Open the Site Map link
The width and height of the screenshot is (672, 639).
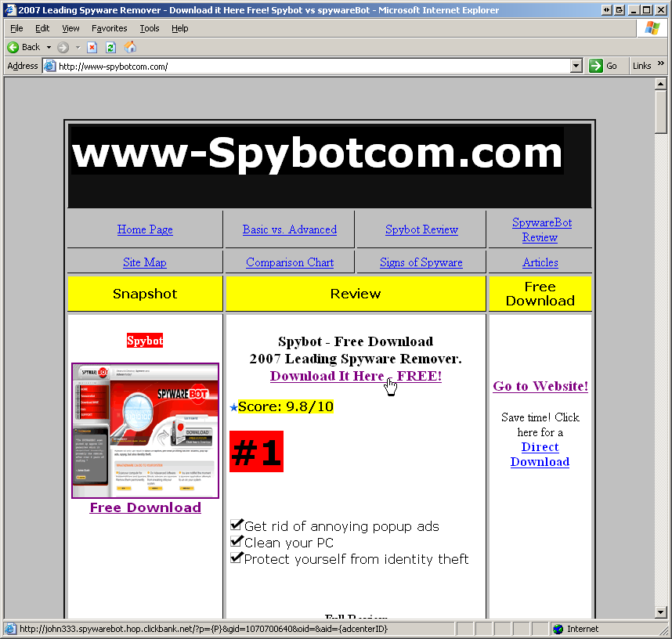145,262
